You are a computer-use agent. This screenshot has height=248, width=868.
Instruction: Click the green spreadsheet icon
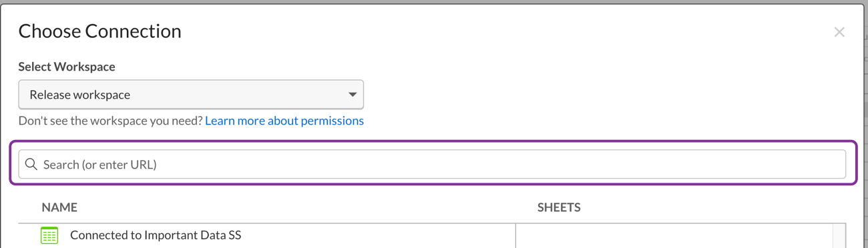[49, 235]
